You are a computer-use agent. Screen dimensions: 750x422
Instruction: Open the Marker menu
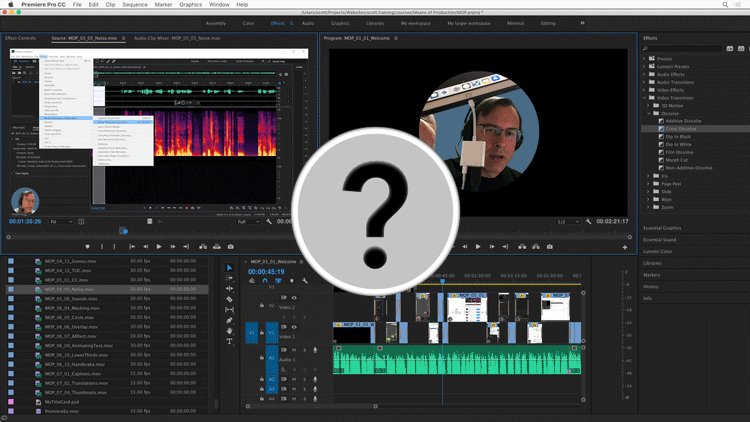click(163, 4)
